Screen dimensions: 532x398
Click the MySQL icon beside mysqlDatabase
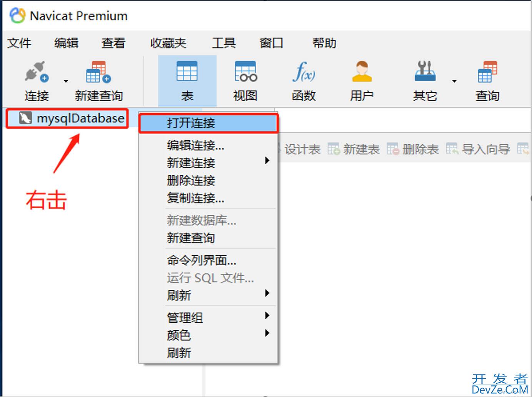(x=25, y=118)
